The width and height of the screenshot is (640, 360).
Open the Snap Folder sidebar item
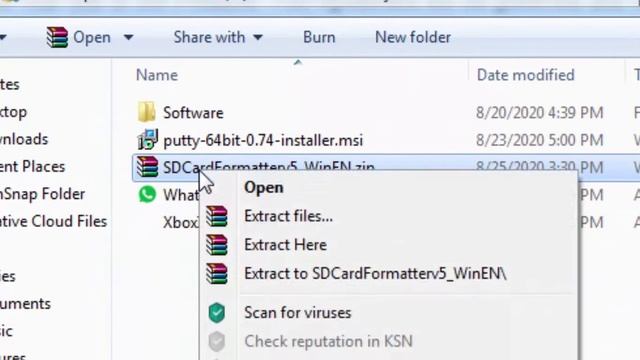point(42,194)
